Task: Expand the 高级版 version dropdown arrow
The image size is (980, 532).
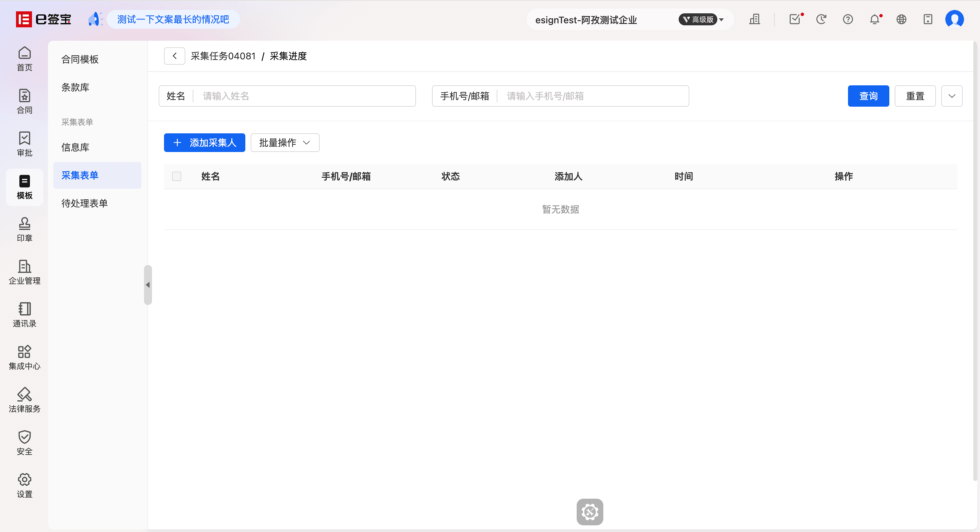Action: click(x=721, y=19)
